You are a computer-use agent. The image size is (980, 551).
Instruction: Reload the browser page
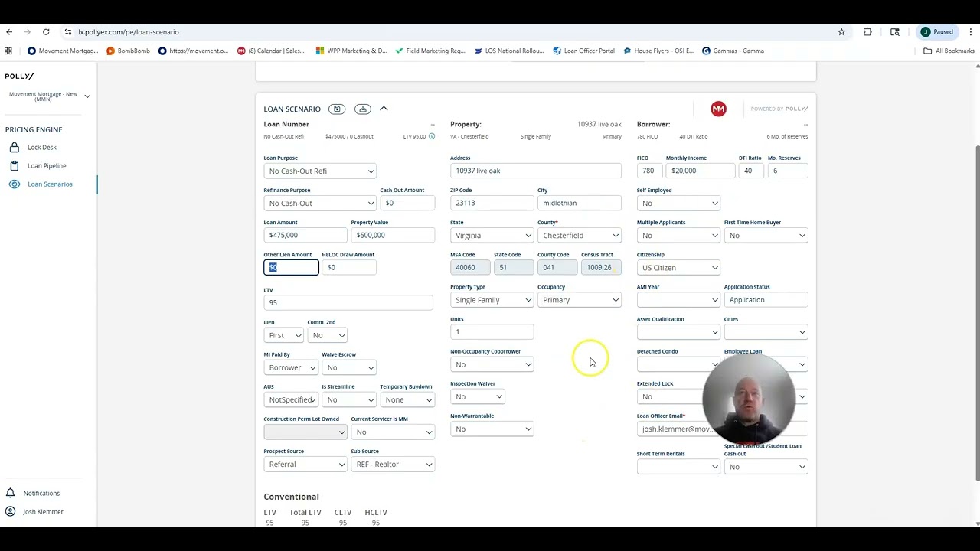click(46, 32)
